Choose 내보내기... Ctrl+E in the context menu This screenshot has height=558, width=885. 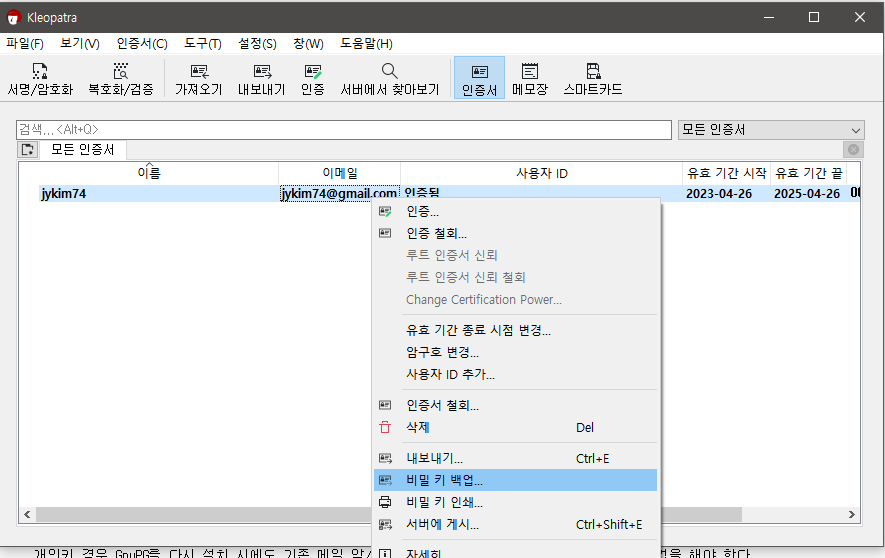click(x=515, y=458)
